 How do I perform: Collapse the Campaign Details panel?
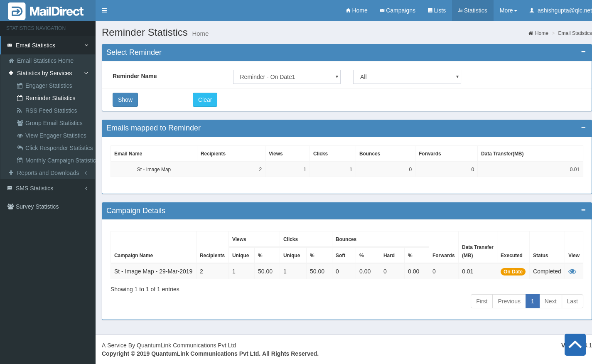(583, 210)
